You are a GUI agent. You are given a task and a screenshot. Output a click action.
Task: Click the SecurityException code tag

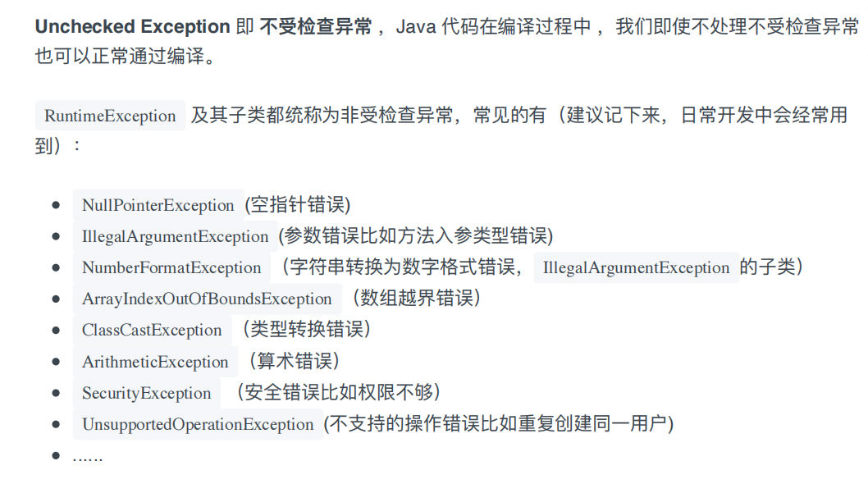click(x=147, y=393)
